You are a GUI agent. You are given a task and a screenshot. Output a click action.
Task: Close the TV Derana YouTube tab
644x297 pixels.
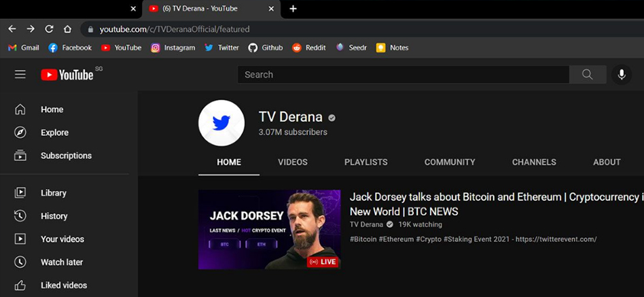pyautogui.click(x=271, y=9)
